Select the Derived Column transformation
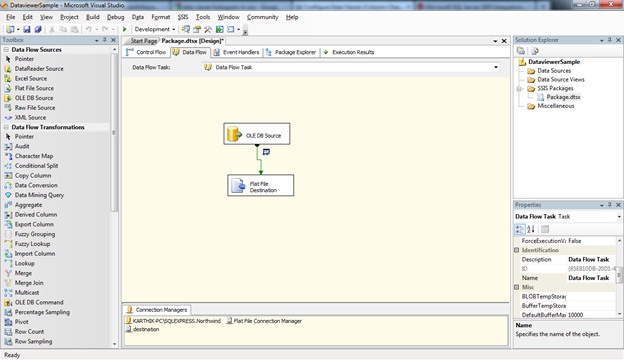624x360 pixels. [x=36, y=214]
